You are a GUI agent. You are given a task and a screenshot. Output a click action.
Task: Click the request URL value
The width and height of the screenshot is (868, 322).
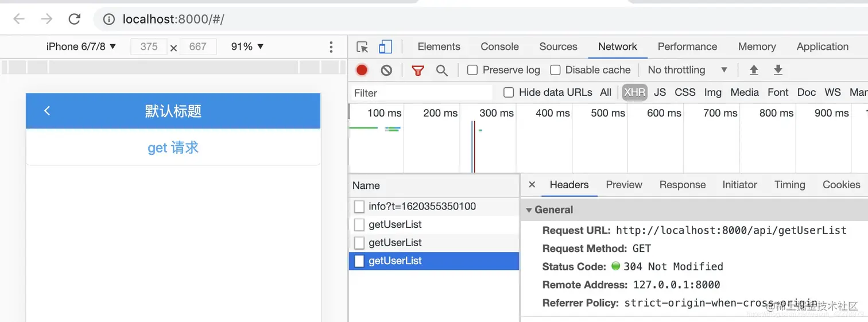click(731, 230)
